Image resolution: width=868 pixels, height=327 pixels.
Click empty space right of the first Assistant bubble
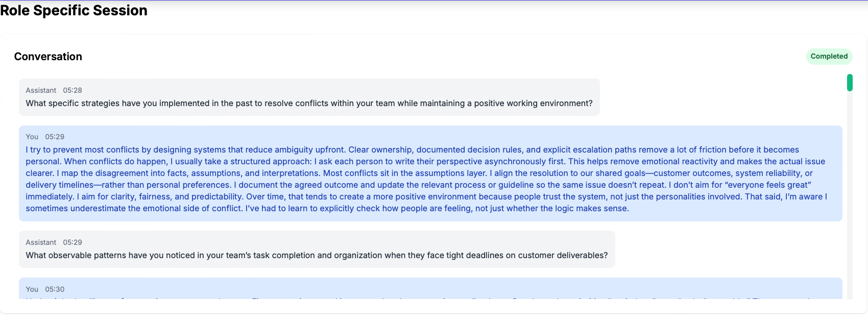tap(715, 97)
